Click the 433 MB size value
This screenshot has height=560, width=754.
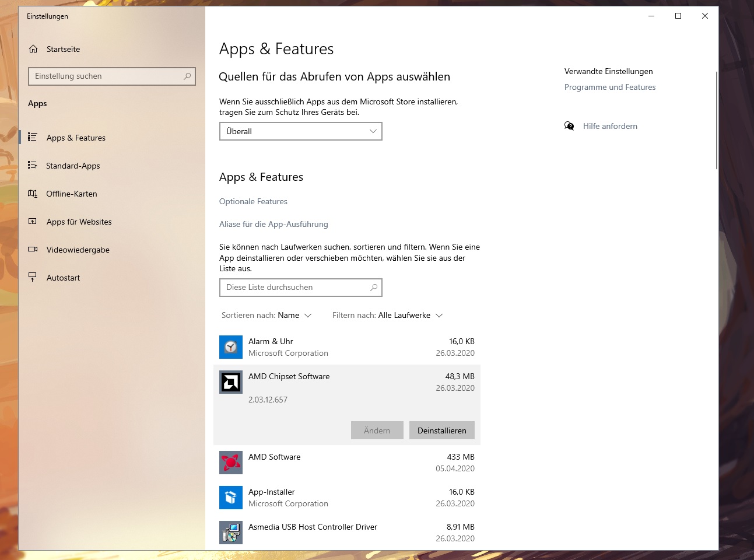pyautogui.click(x=461, y=457)
